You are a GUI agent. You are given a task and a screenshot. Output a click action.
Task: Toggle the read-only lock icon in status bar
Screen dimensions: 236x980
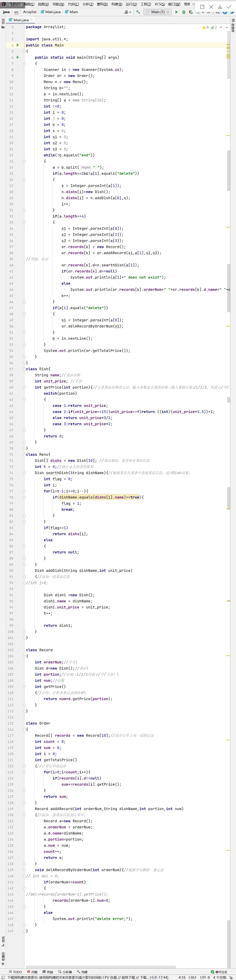231,977
